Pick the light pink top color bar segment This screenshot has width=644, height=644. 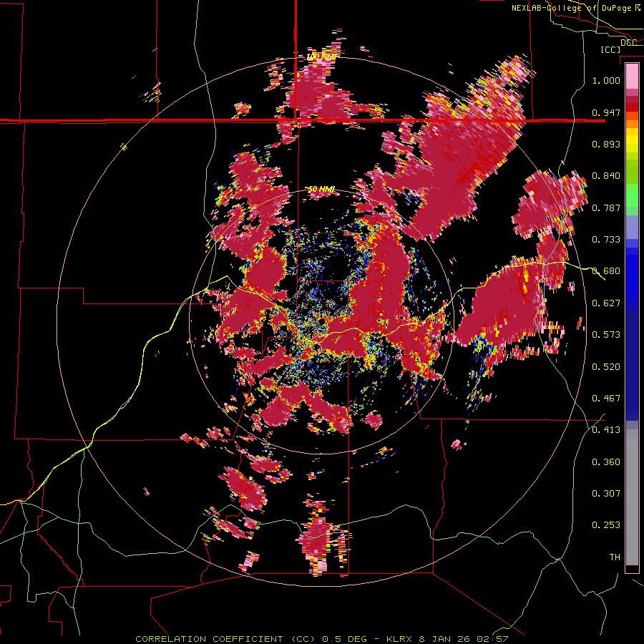coord(632,76)
